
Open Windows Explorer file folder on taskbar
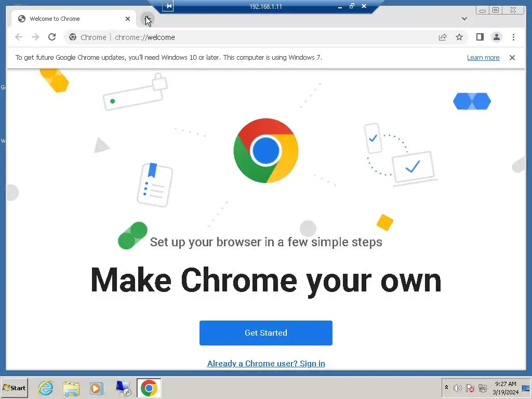click(x=71, y=388)
